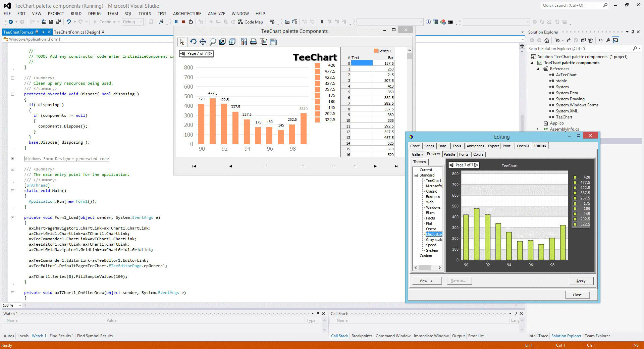644x349 pixels.
Task: Click View Code icon in Solution Explorer
Action: coord(601,40)
